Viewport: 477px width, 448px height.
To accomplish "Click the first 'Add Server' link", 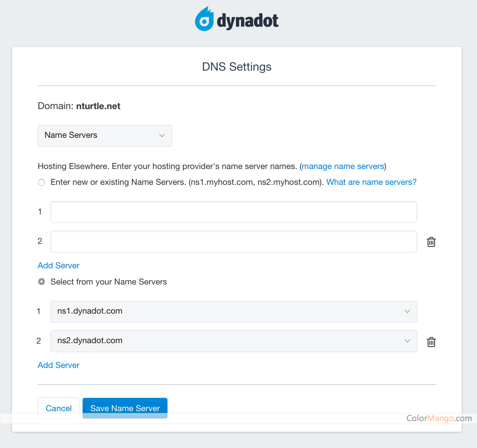I will click(x=58, y=265).
